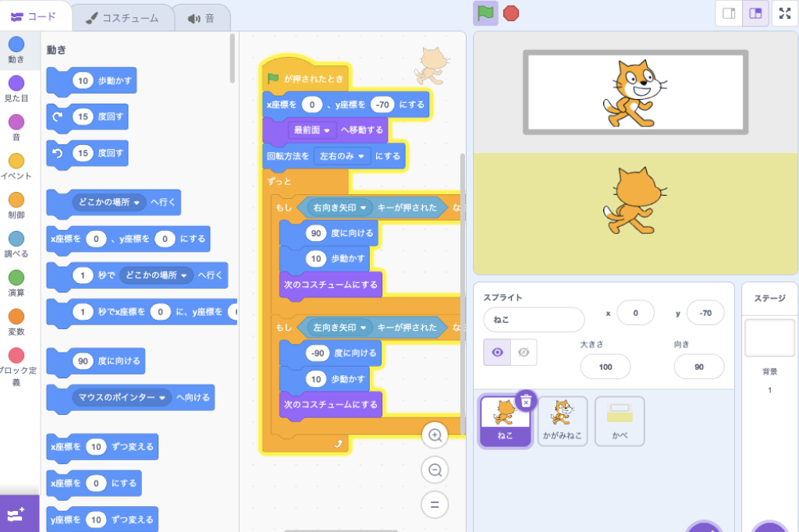The height and width of the screenshot is (532, 799).
Task: Hide sprite using crossed-eye icon
Action: point(524,353)
